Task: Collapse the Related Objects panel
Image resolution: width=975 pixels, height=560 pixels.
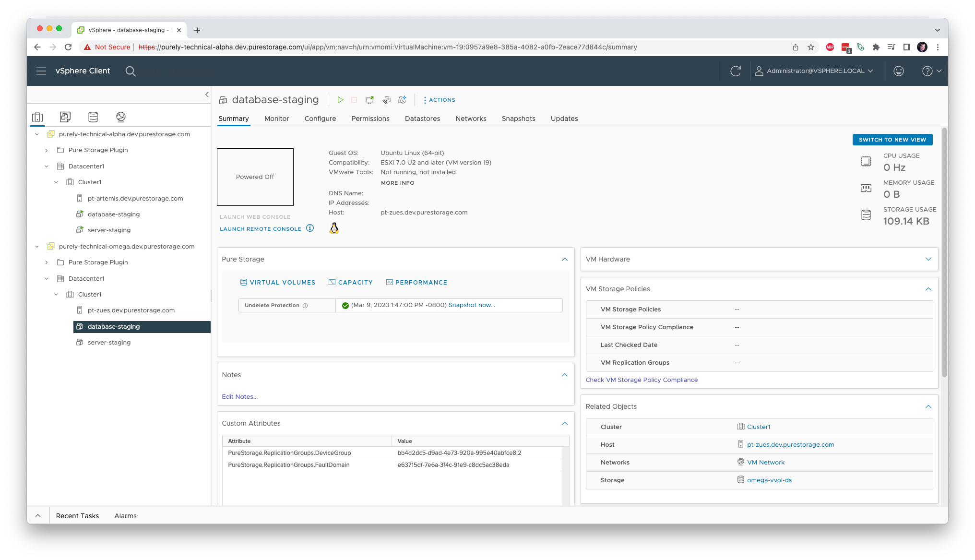Action: 928,407
